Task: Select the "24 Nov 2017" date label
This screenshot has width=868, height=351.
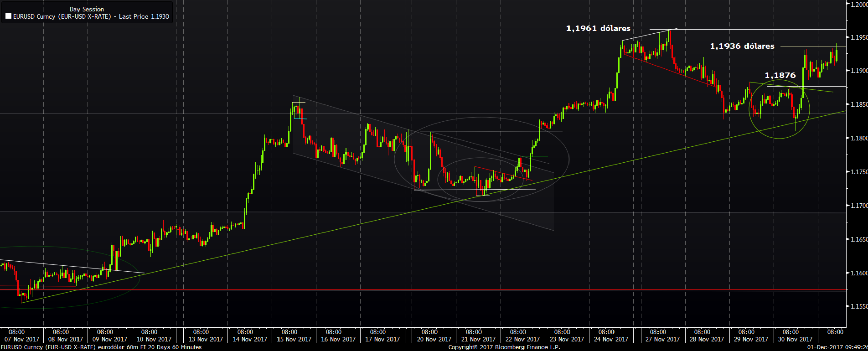Action: (611, 339)
